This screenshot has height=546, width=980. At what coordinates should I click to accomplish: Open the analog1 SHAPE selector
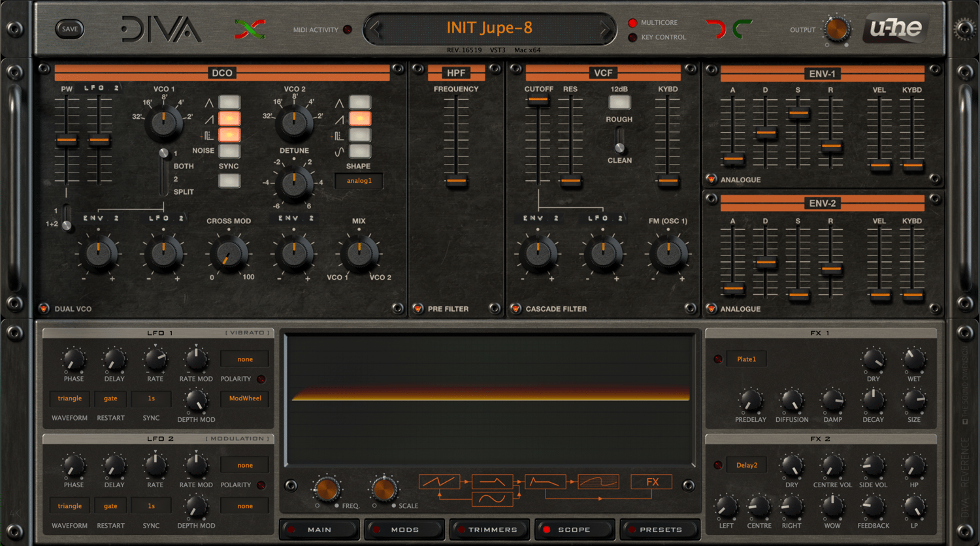(x=359, y=181)
